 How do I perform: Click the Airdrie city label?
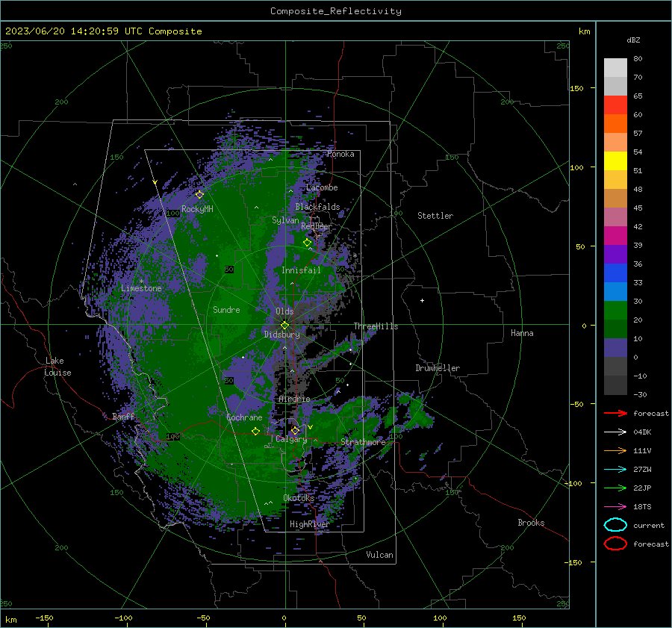tap(294, 399)
